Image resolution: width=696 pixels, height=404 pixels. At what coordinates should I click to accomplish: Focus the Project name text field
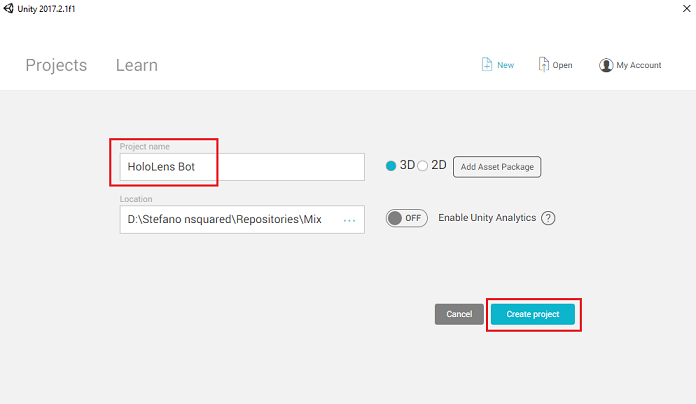240,167
